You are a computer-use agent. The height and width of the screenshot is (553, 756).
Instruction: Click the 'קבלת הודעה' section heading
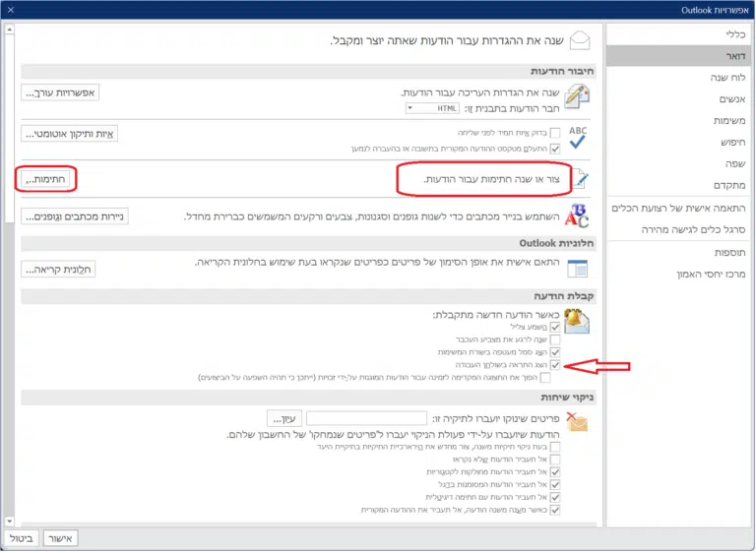(564, 296)
